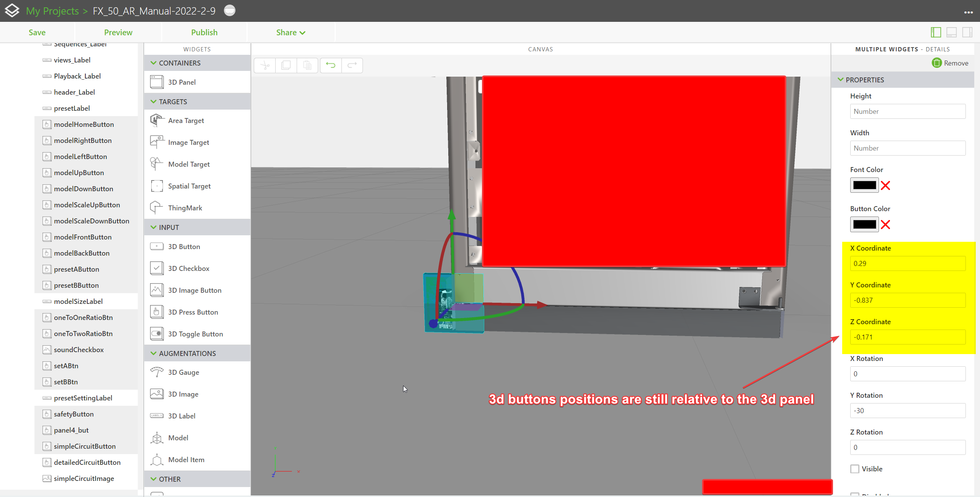Collapse the TARGETS section

coord(153,101)
